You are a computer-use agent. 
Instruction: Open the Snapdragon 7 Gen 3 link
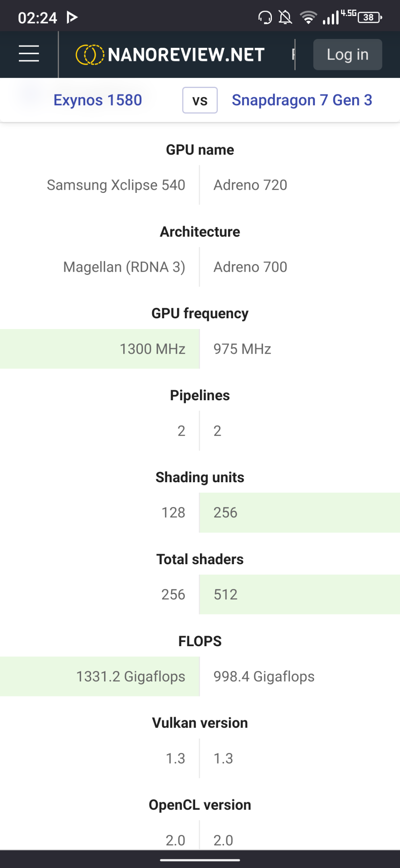[x=302, y=100]
